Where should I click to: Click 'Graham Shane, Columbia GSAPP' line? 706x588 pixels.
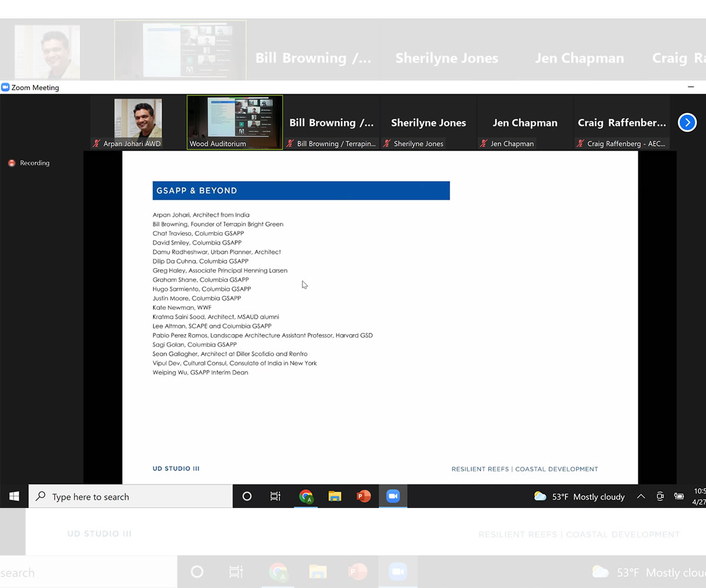[201, 280]
